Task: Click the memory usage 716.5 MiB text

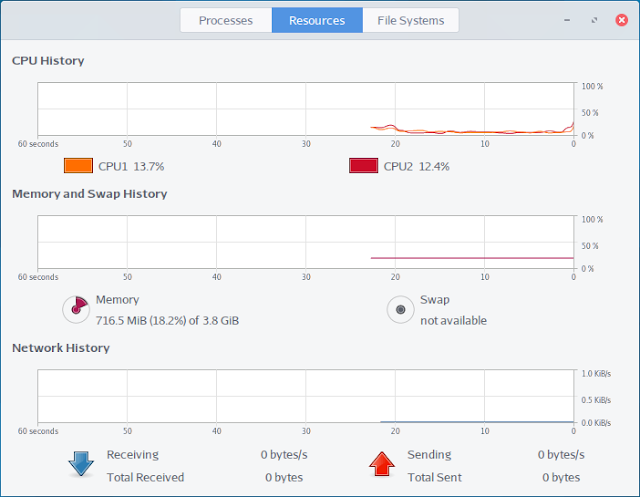Action: coord(167,321)
